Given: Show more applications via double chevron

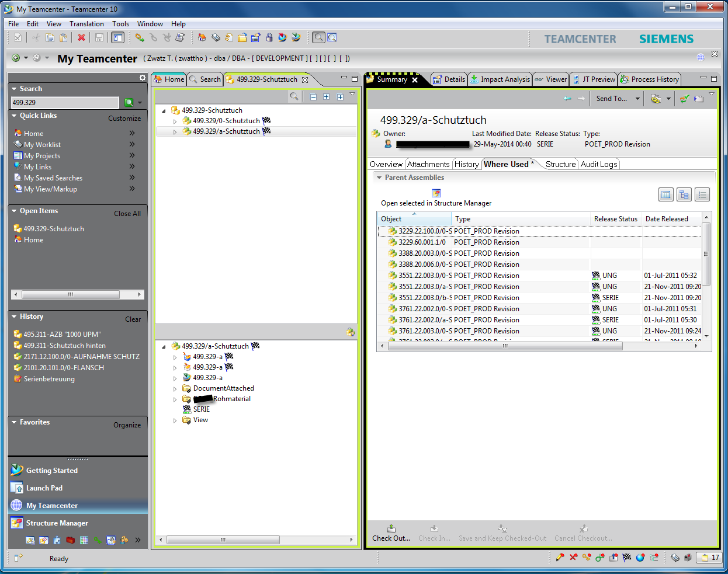Looking at the screenshot, I should [x=138, y=540].
